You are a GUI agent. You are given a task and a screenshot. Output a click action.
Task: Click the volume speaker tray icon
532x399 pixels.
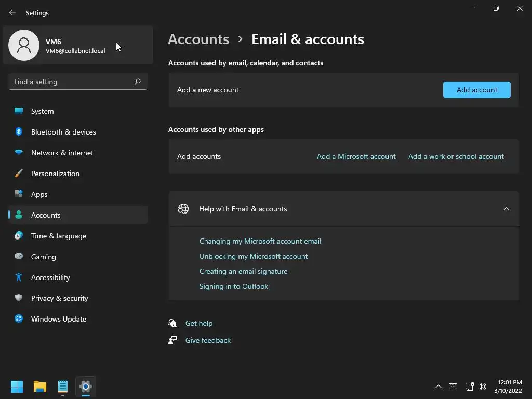pos(482,387)
